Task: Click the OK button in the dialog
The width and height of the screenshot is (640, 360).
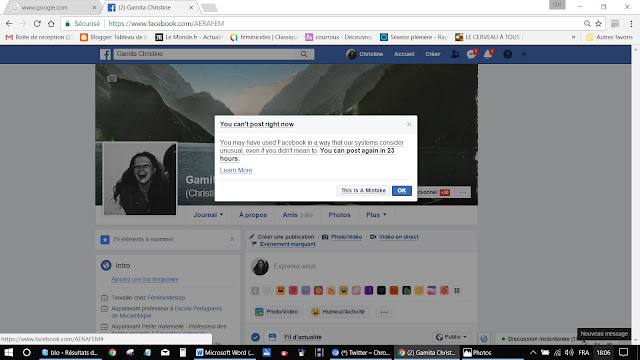Action: tap(402, 191)
